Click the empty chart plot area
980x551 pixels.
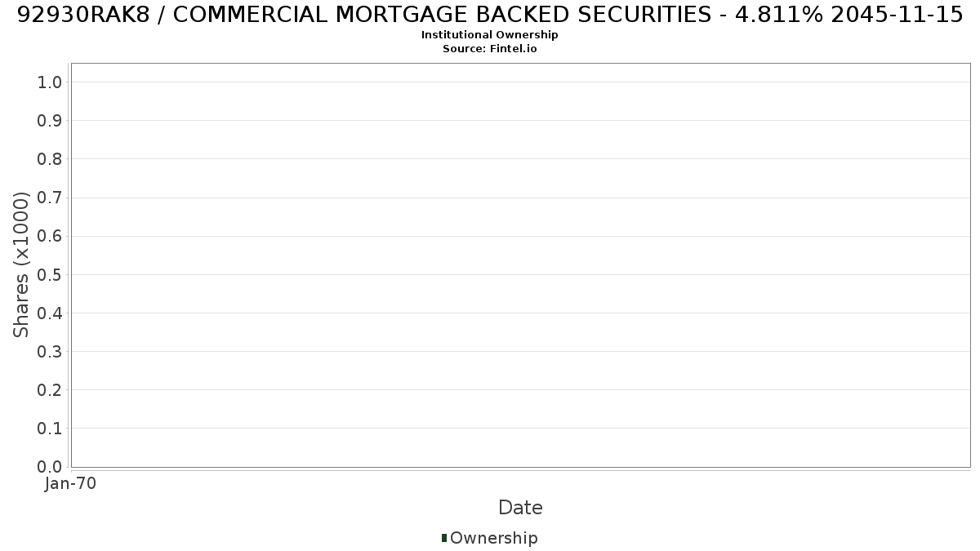[x=520, y=265]
